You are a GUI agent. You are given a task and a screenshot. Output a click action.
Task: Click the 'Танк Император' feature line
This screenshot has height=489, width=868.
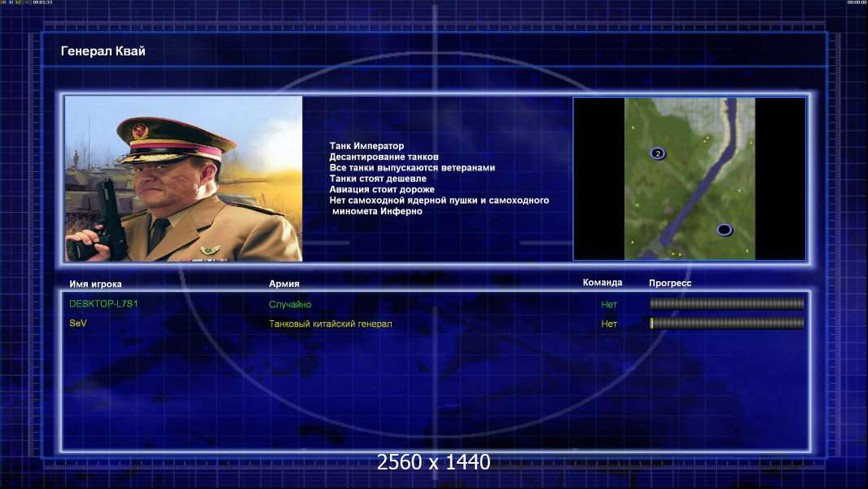366,146
